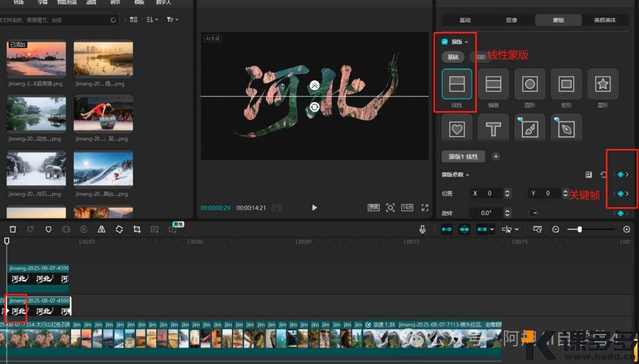Select the sunset beach thumbnail marked 已添加
Viewport: 639px width, 364px height.
[36, 58]
